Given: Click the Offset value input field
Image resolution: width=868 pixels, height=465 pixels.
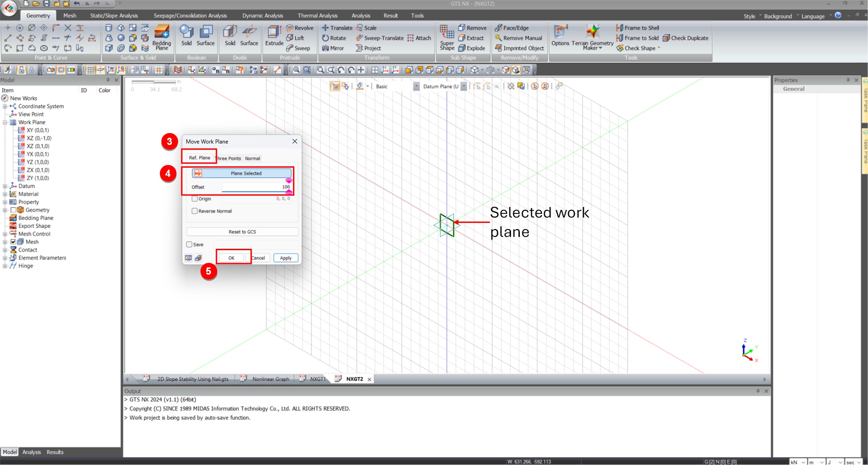Looking at the screenshot, I should 256,187.
